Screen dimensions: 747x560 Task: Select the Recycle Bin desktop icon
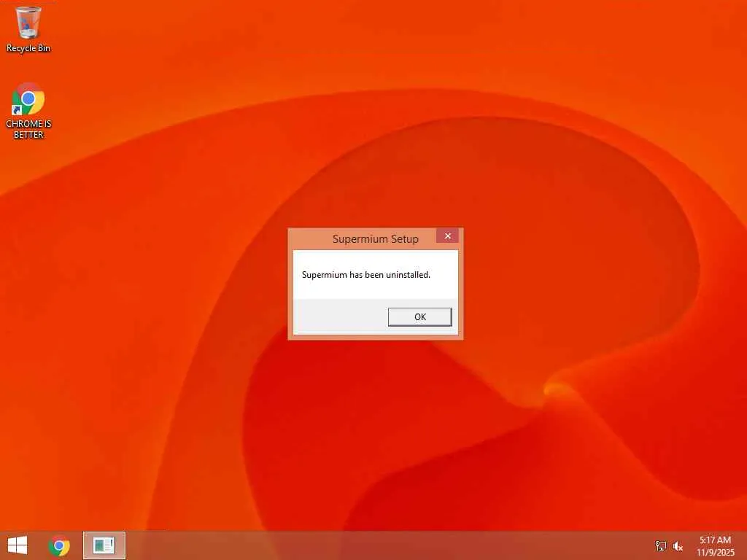coord(28,29)
